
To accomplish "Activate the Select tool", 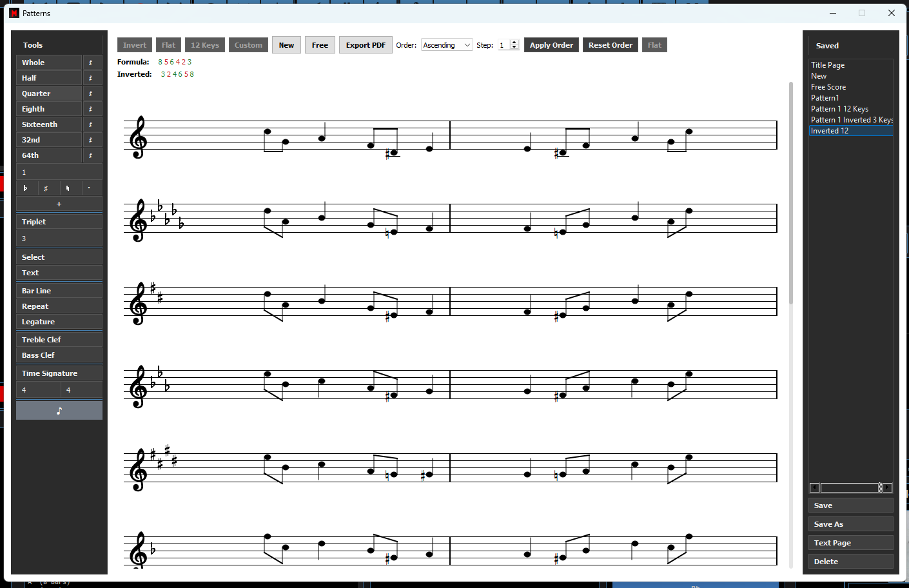I will pyautogui.click(x=59, y=257).
